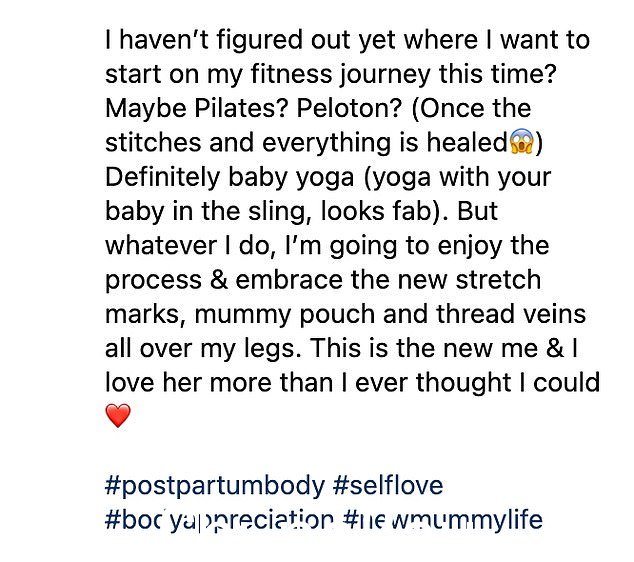Click the word 'stitches' in the caption
Image resolution: width=634 pixels, height=562 pixels.
click(x=153, y=142)
